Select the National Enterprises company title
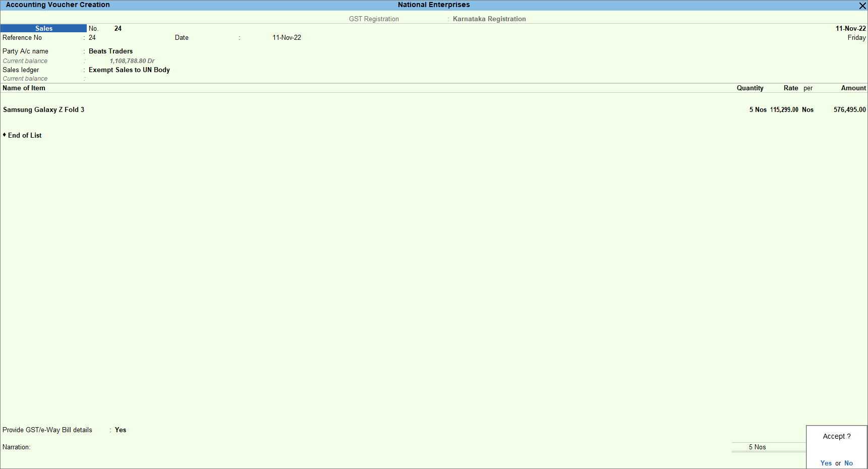Viewport: 868px width, 469px height. (434, 5)
